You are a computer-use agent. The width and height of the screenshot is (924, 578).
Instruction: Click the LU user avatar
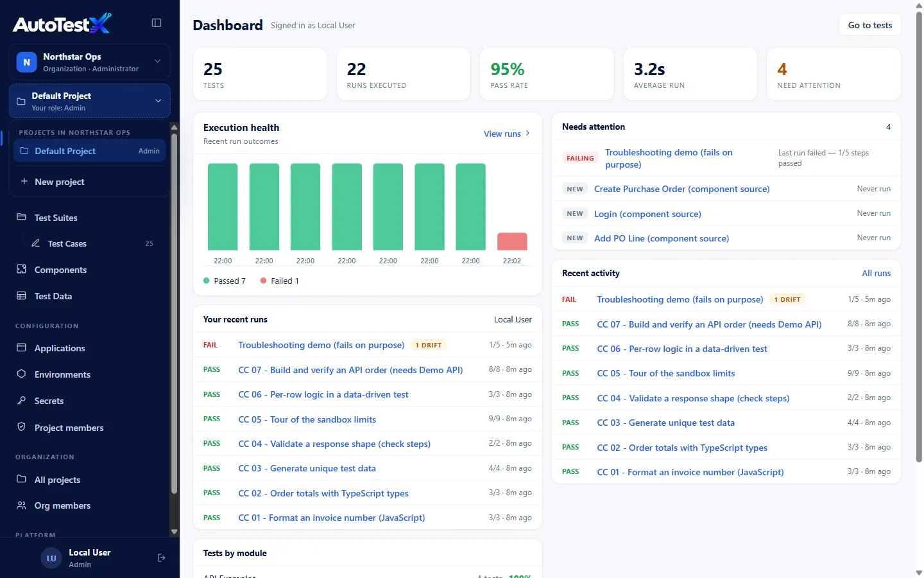pos(51,558)
